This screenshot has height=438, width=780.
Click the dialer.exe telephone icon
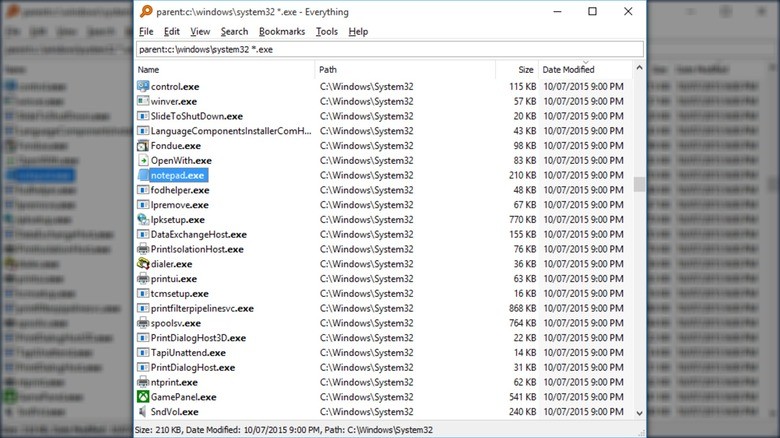coord(142,264)
